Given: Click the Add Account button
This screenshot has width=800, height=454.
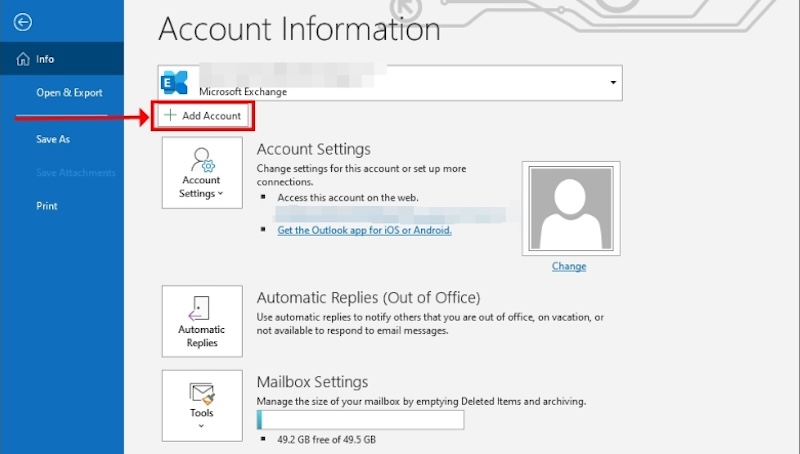Looking at the screenshot, I should [x=203, y=116].
